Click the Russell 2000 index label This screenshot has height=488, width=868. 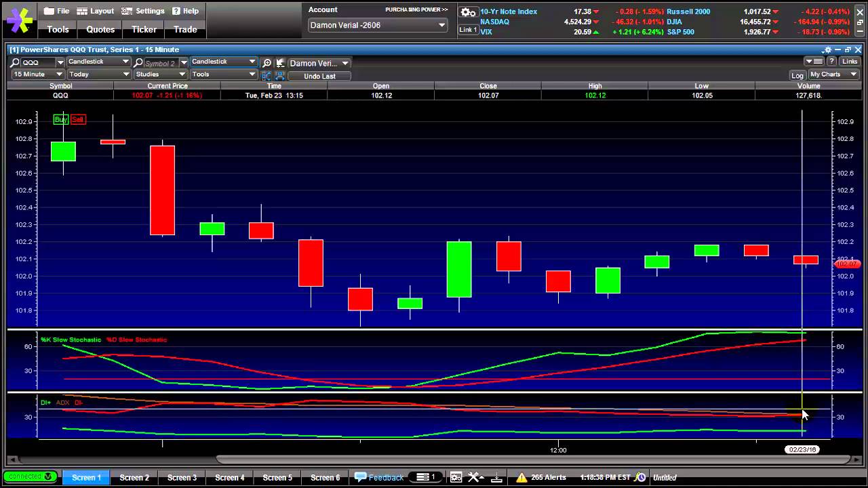(688, 12)
